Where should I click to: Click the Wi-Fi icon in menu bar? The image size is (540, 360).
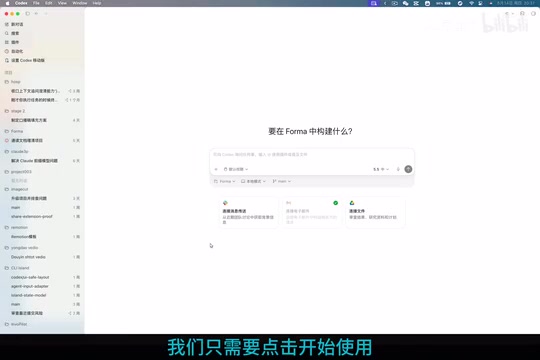pyautogui.click(x=471, y=3)
